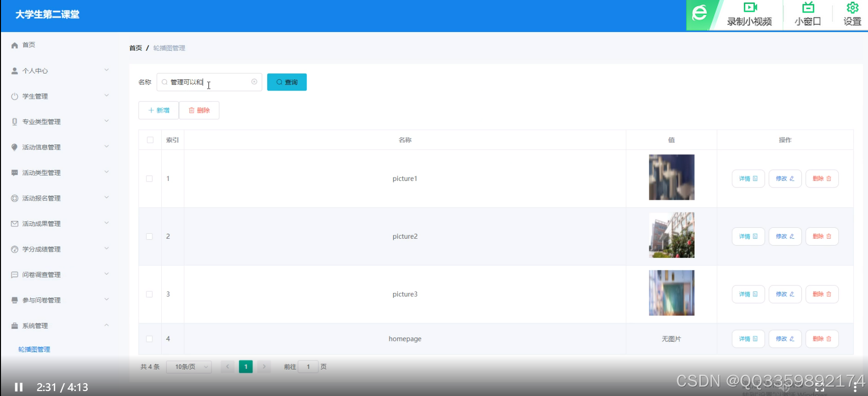Click 首页 breadcrumb link

point(136,48)
